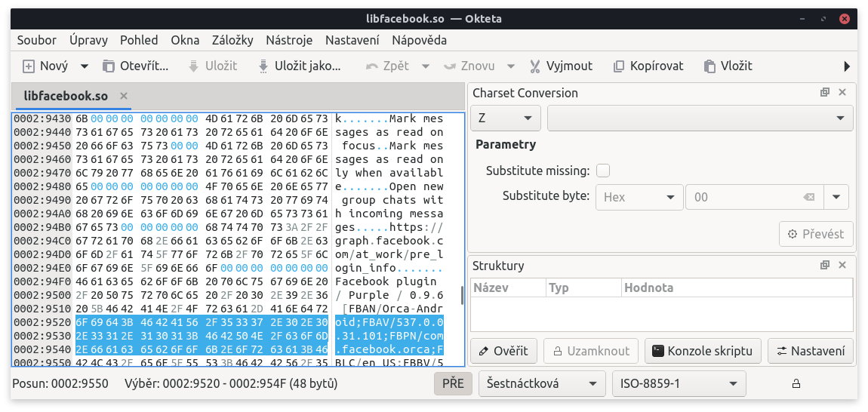Click the Znovu redo icon
Screen dimensions: 868x412
(450, 66)
